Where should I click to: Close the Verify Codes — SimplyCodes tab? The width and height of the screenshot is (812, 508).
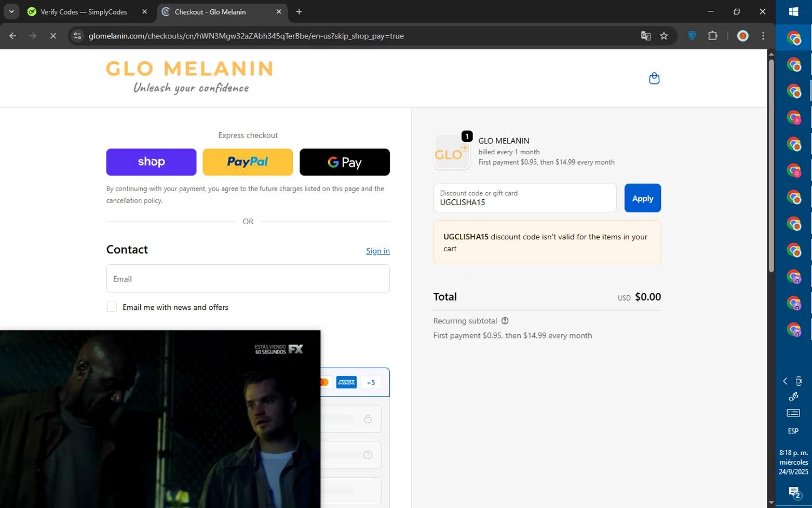tap(145, 12)
